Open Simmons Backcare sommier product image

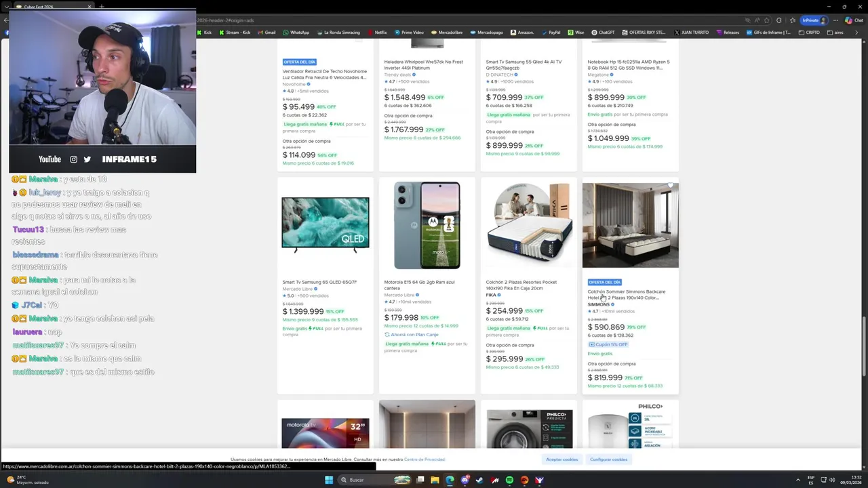(631, 225)
